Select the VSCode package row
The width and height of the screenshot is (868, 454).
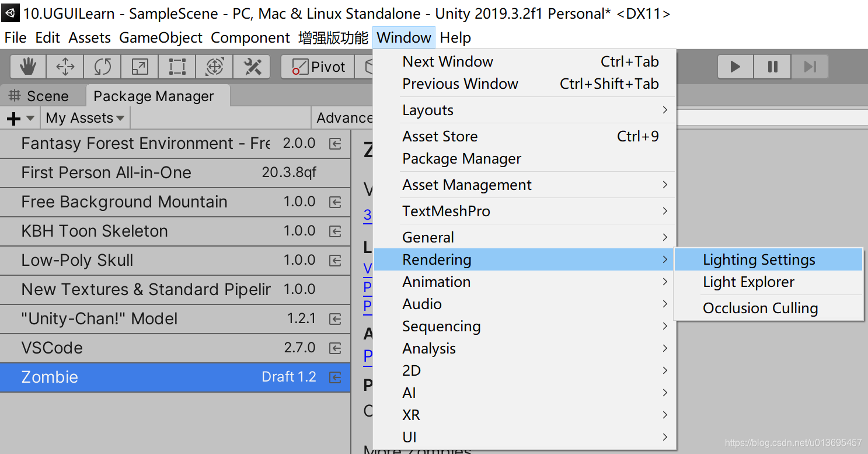point(175,348)
